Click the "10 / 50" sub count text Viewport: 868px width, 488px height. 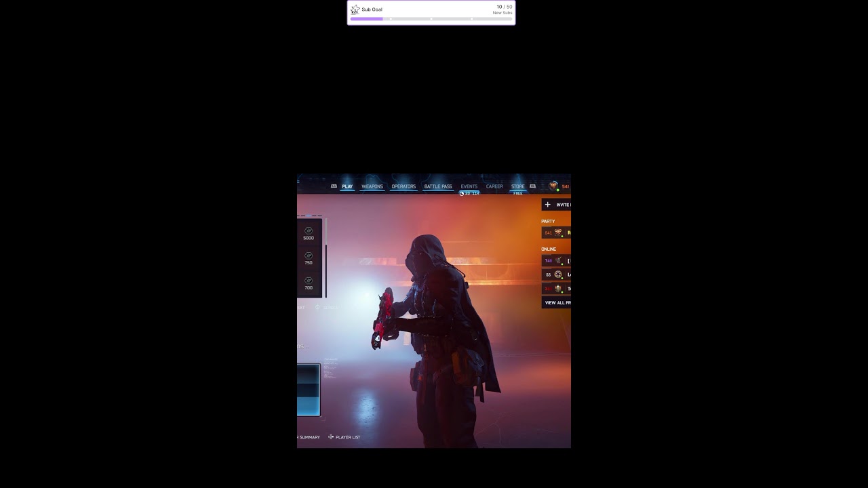[505, 7]
